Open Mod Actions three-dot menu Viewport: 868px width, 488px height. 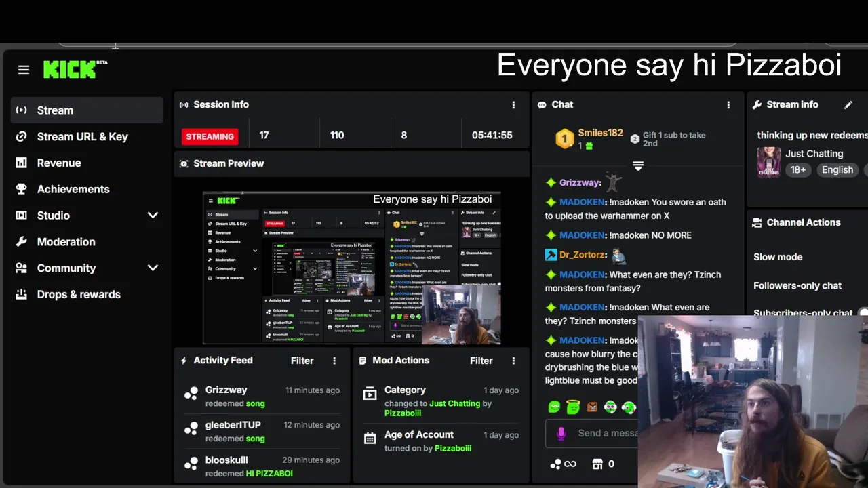[x=513, y=361]
